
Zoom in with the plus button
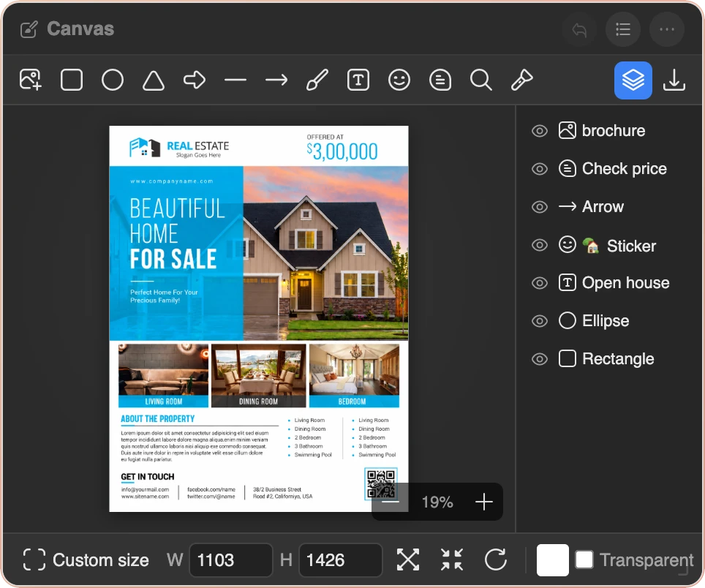click(x=484, y=502)
